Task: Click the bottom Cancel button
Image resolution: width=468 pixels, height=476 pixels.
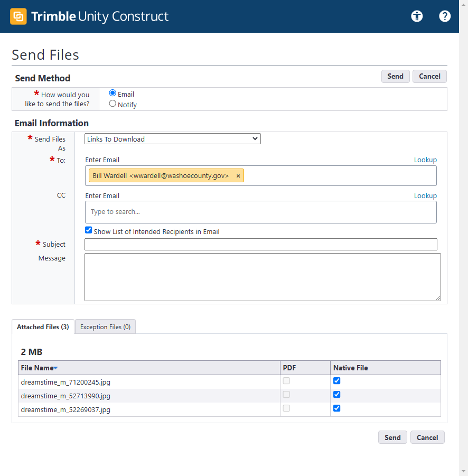Action: [427, 437]
